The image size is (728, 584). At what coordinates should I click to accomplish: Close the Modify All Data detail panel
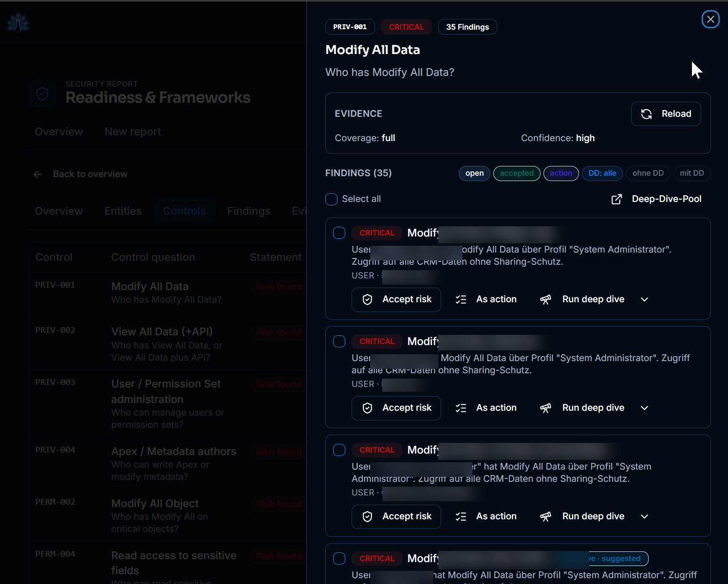(x=710, y=19)
